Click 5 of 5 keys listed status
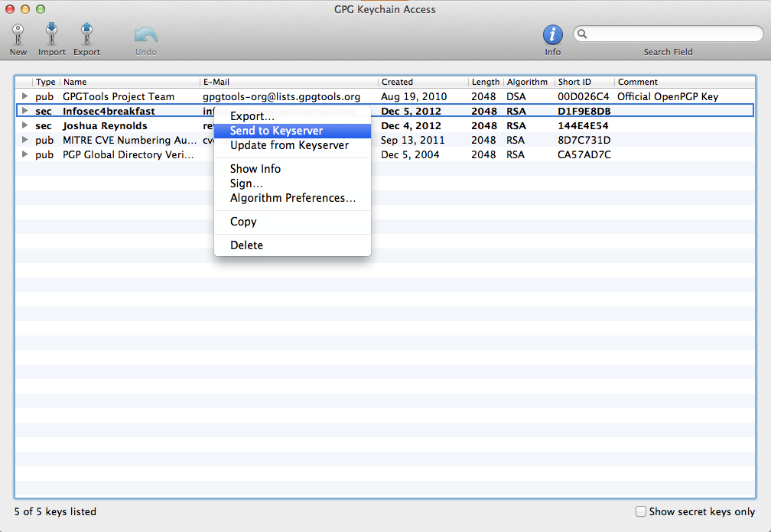This screenshot has height=532, width=771. 55,511
